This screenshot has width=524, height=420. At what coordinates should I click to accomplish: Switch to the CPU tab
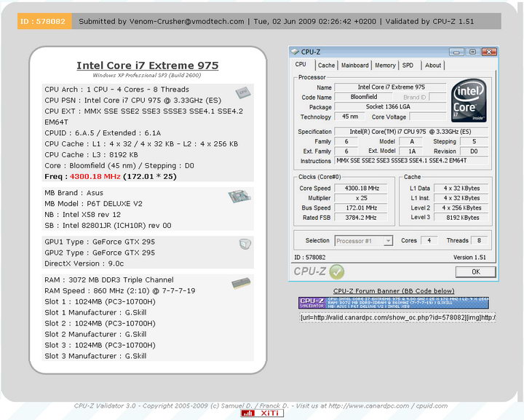pyautogui.click(x=301, y=65)
